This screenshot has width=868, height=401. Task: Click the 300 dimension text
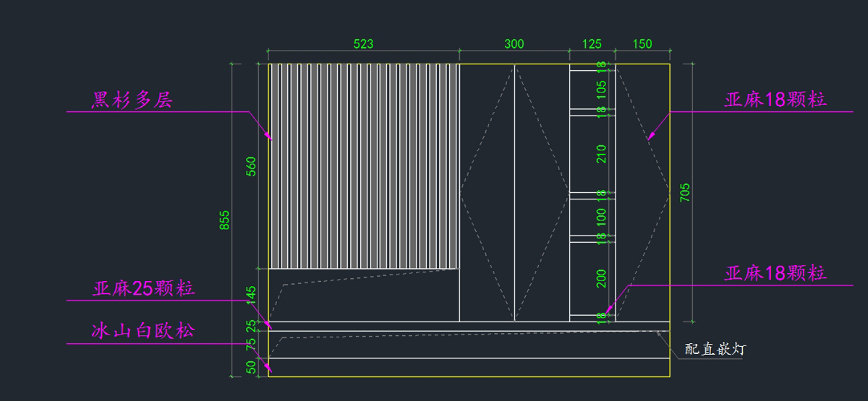[514, 44]
